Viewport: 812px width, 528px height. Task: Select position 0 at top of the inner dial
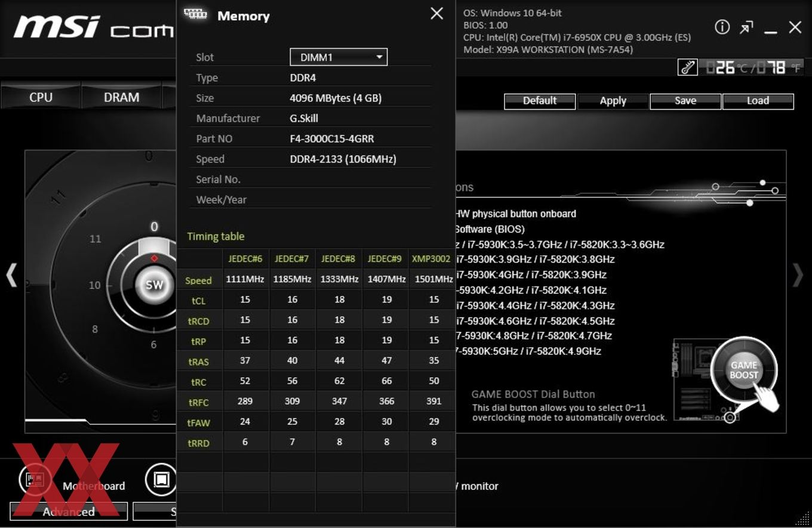tap(154, 227)
